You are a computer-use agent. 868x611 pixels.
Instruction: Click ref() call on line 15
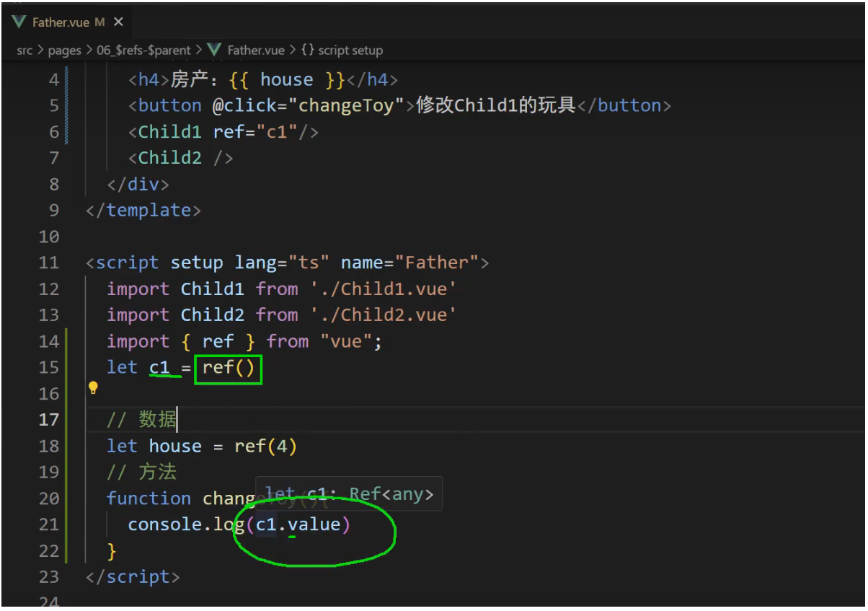coord(229,367)
